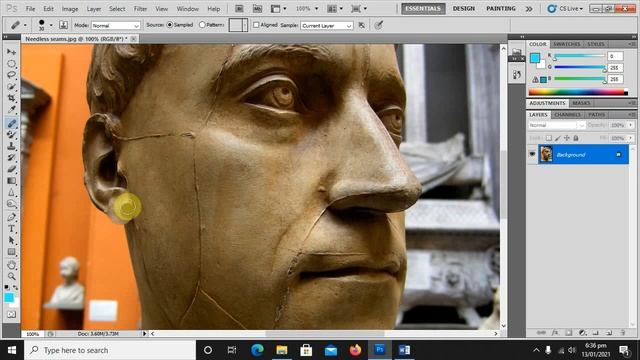
Task: Click the tablet pressure icon in options bar
Action: coord(379,25)
